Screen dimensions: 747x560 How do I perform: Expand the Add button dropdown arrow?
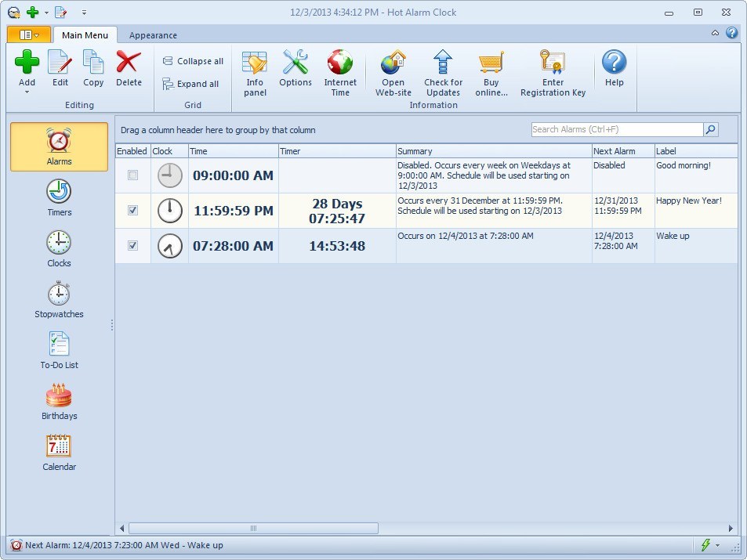point(27,92)
